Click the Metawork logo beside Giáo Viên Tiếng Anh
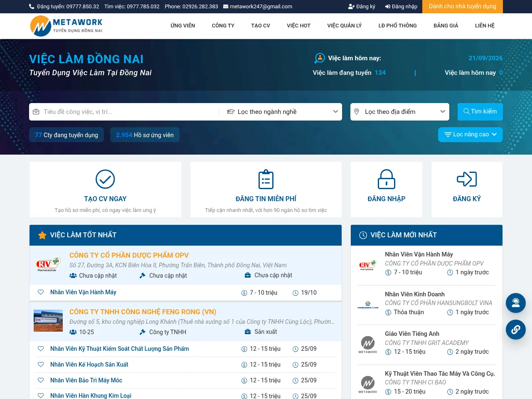The width and height of the screenshot is (532, 399). pos(368,345)
